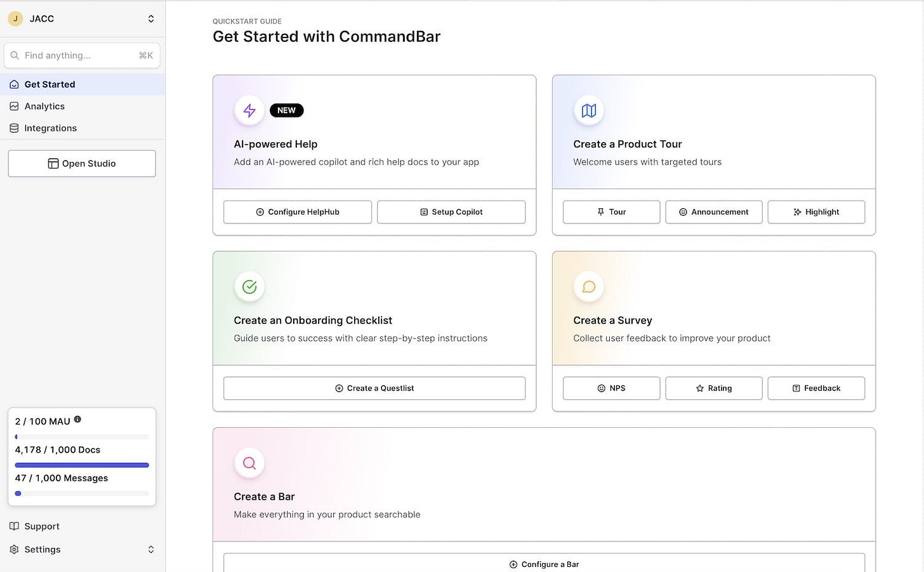Click the Messages usage progress bar
Viewport: 924px width, 572px height.
82,493
